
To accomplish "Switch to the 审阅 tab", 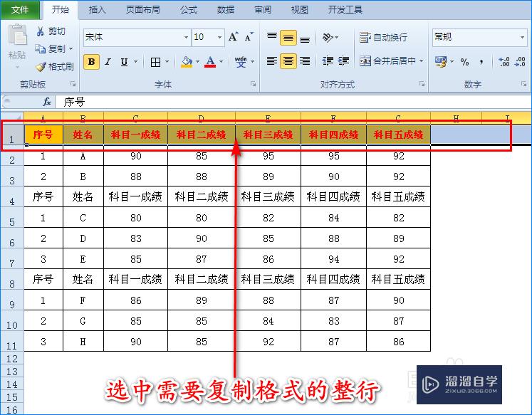I will coord(263,9).
